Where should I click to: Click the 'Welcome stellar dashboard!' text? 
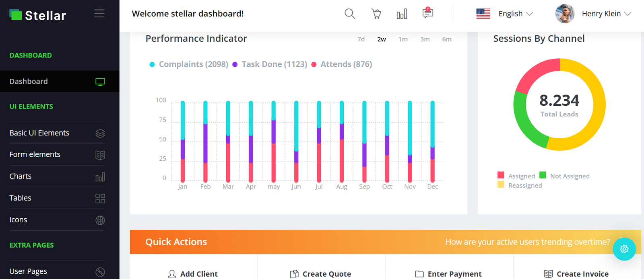(188, 14)
